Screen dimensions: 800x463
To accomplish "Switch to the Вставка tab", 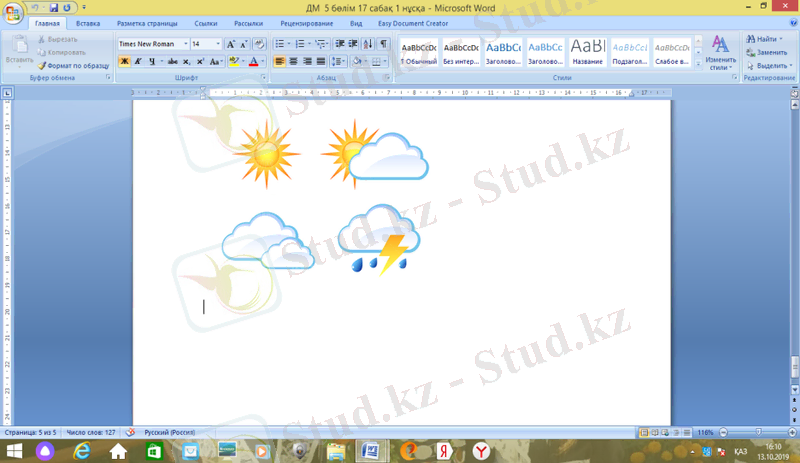I will (87, 22).
